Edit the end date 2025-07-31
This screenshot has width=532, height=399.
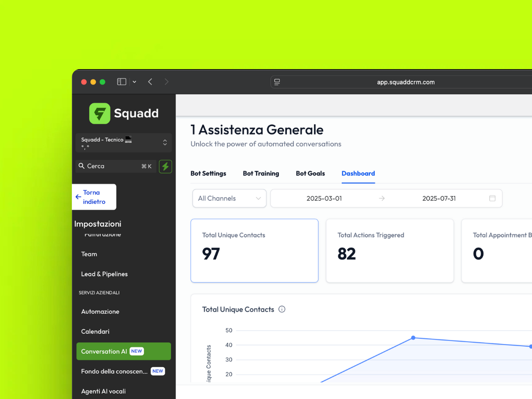click(x=439, y=199)
